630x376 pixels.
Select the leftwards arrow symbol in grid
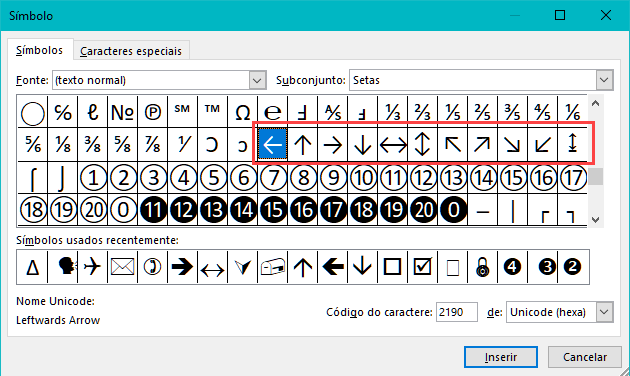pos(273,145)
